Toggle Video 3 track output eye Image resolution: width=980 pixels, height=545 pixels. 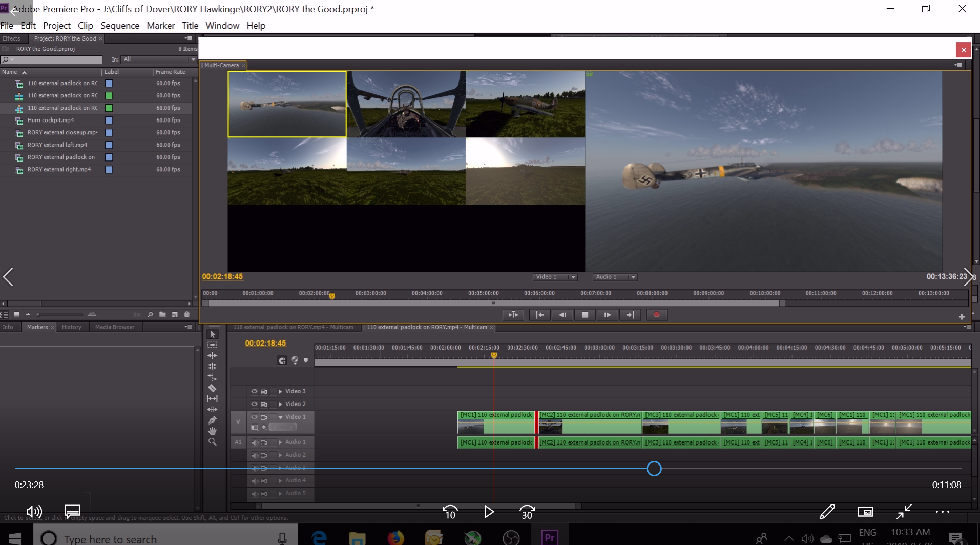click(x=254, y=391)
